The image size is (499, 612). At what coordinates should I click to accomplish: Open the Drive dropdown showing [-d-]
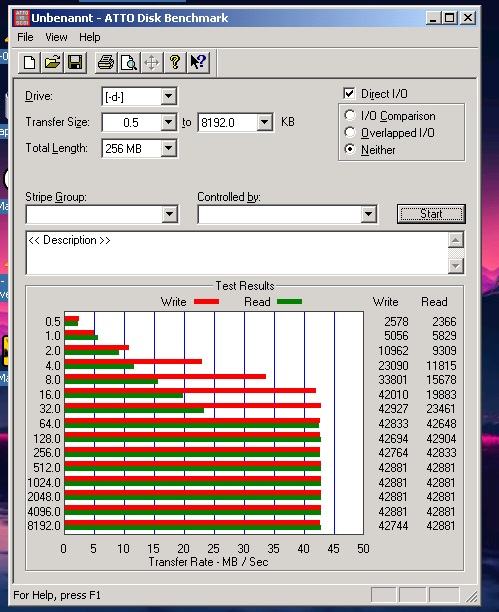pyautogui.click(x=168, y=96)
